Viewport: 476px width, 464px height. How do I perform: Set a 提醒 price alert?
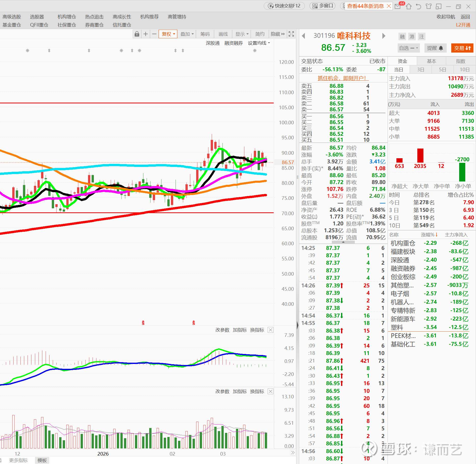(435, 48)
